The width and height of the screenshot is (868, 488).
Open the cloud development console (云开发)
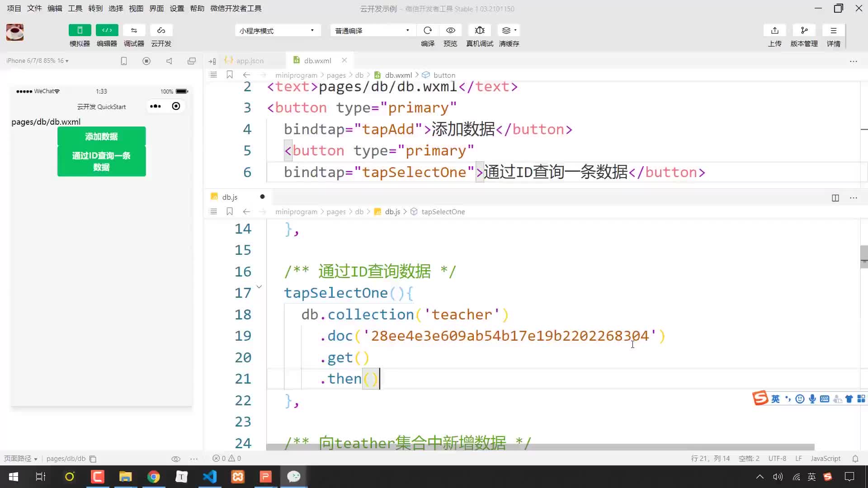pyautogui.click(x=161, y=30)
